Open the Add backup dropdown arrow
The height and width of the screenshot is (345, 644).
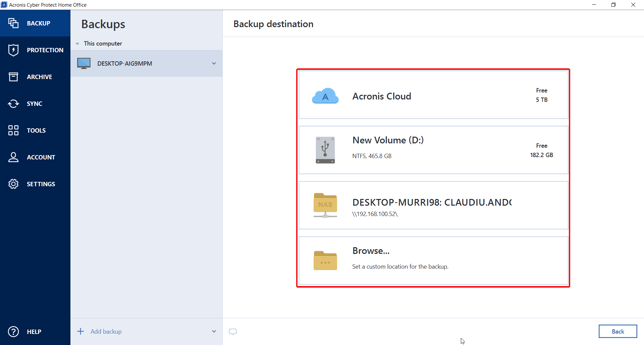click(214, 331)
